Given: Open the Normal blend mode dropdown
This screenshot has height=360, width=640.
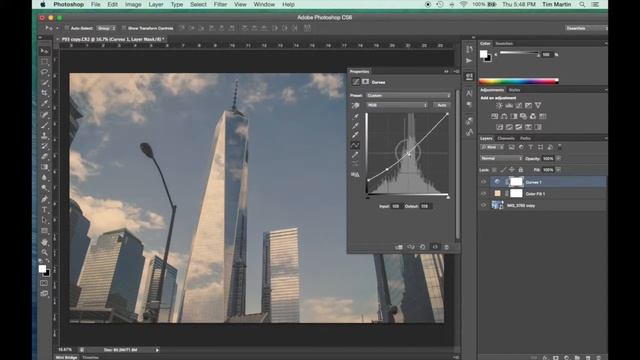Looking at the screenshot, I should [502, 158].
